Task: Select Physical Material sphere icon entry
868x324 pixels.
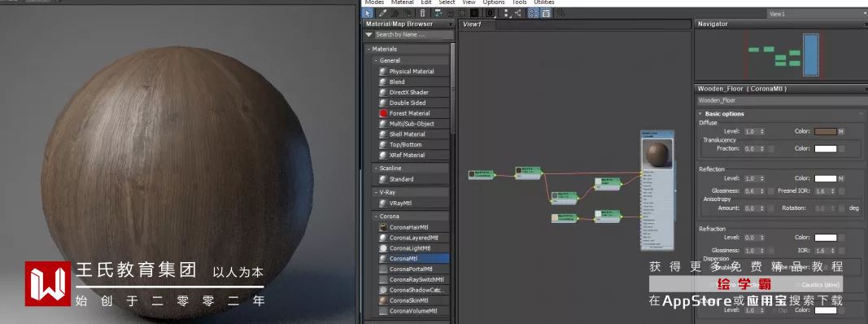Action: [383, 72]
